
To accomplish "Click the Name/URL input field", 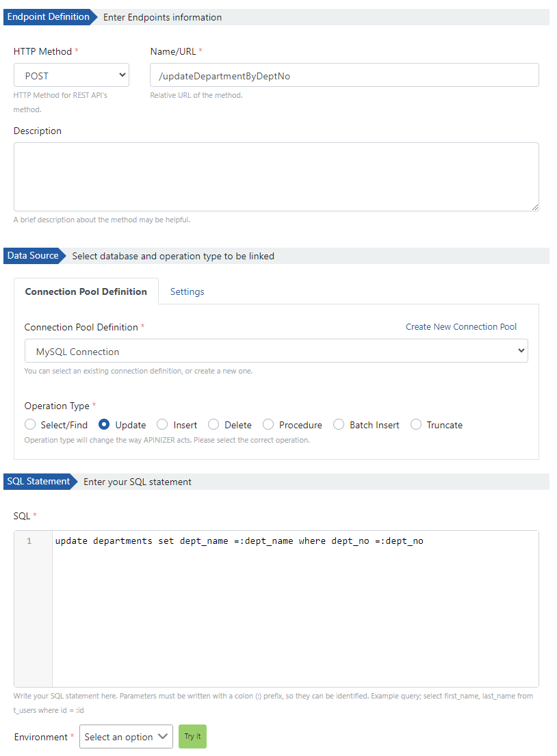I will tap(344, 76).
